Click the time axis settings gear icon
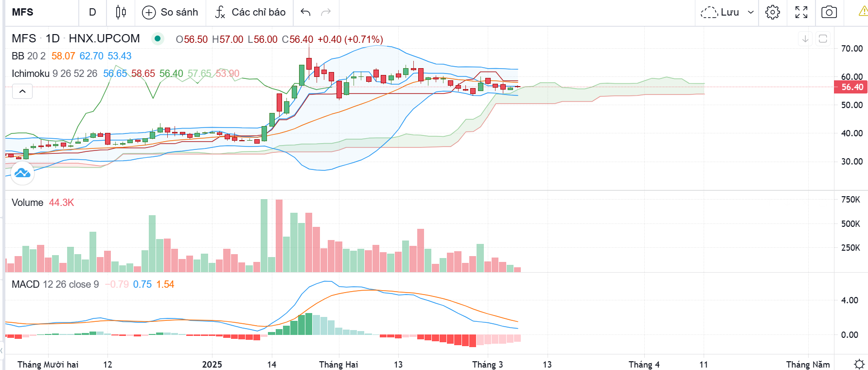Viewport: 868px width, 370px height. tap(859, 364)
